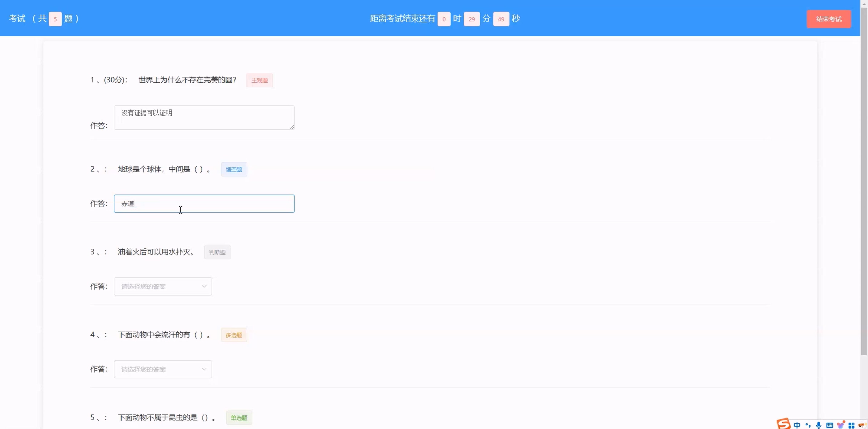Open the IME toolbox grid icon
Viewport: 868px width, 429px height.
pos(851,425)
